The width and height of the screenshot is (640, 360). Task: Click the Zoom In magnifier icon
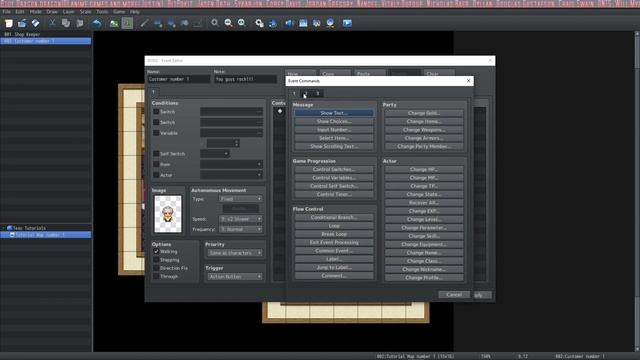(215, 23)
